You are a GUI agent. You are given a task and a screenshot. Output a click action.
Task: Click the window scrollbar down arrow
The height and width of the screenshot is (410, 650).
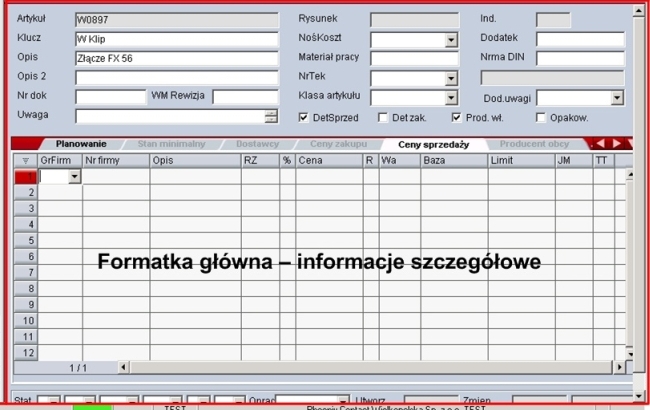point(639,395)
